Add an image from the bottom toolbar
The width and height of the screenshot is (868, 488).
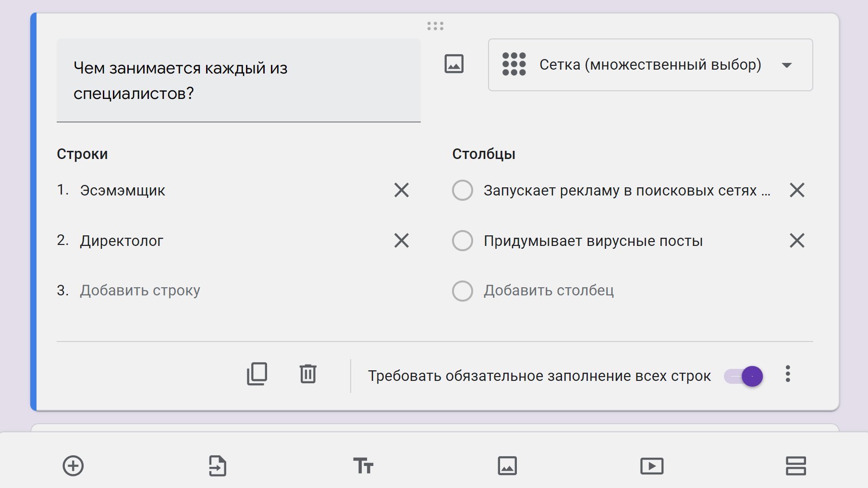point(507,466)
